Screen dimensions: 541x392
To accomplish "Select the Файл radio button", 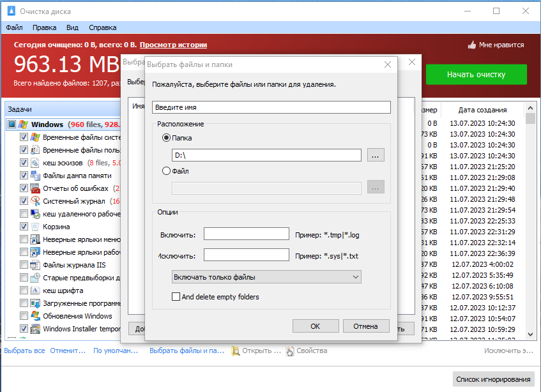I will point(166,171).
